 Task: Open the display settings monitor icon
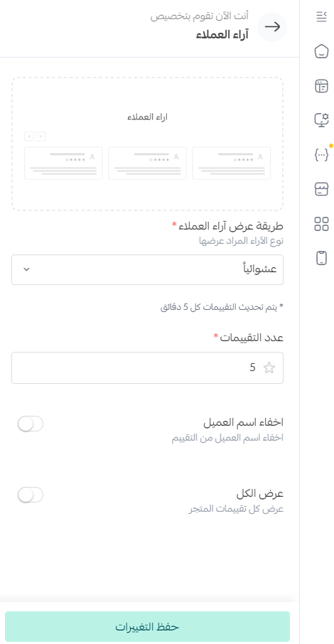[321, 120]
